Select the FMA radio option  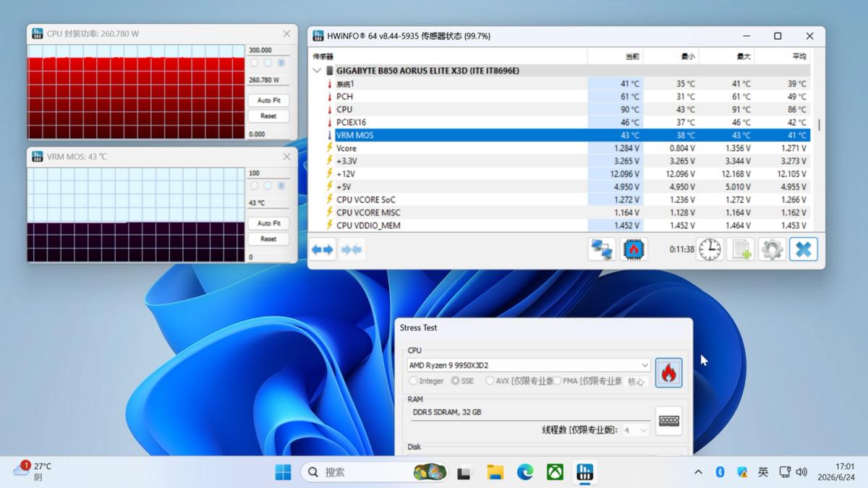pos(587,381)
